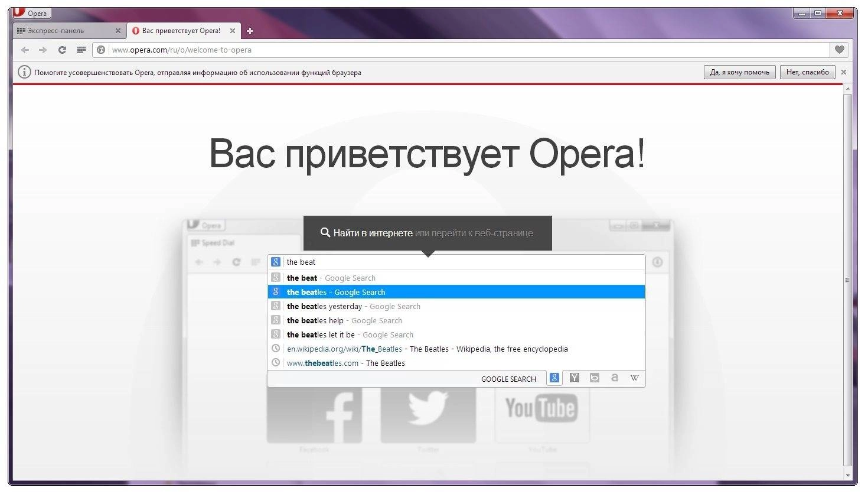Select Wikipedia search engine icon
The height and width of the screenshot is (497, 868).
(x=635, y=378)
